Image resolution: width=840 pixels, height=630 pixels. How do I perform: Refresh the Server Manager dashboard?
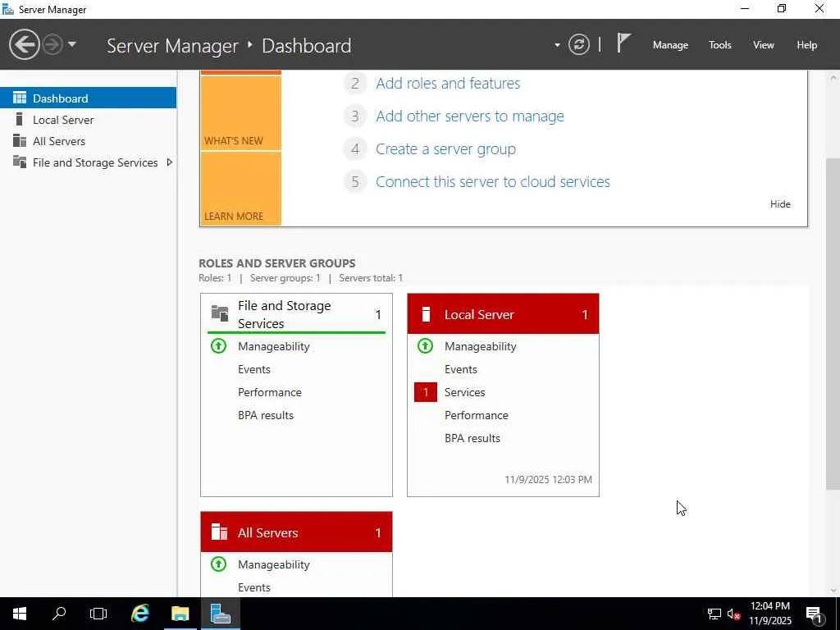578,44
